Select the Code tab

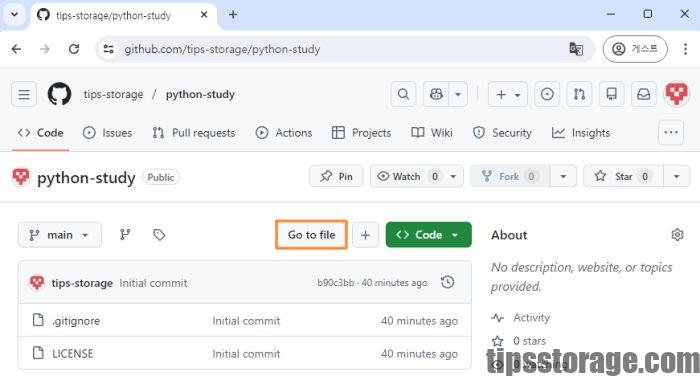(x=41, y=133)
